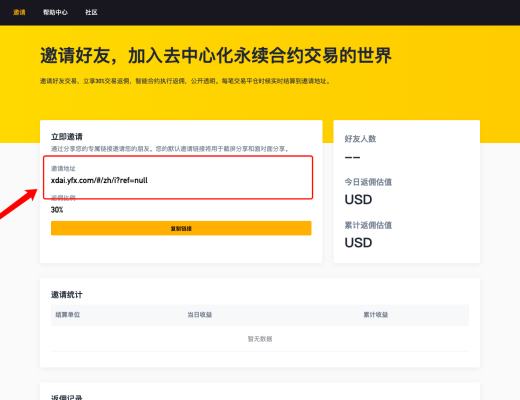The image size is (520, 400).
Task: Click the 立即邀请 heading
Action: point(67,137)
